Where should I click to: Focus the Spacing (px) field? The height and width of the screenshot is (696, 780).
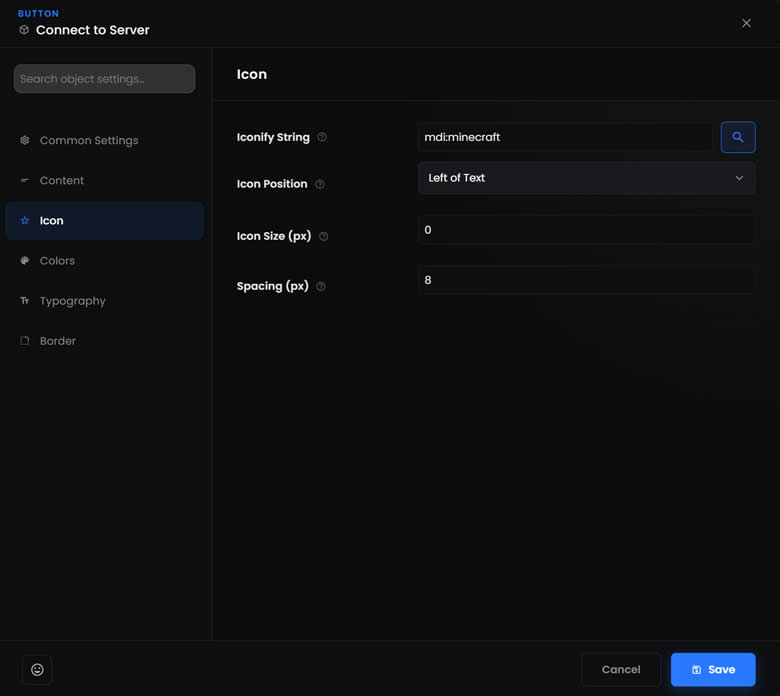(586, 280)
